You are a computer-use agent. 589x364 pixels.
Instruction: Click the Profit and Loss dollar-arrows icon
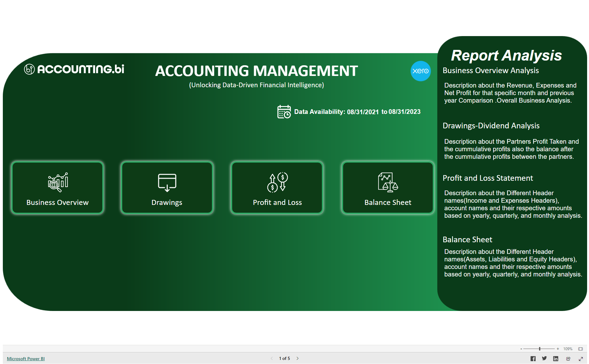tap(277, 182)
